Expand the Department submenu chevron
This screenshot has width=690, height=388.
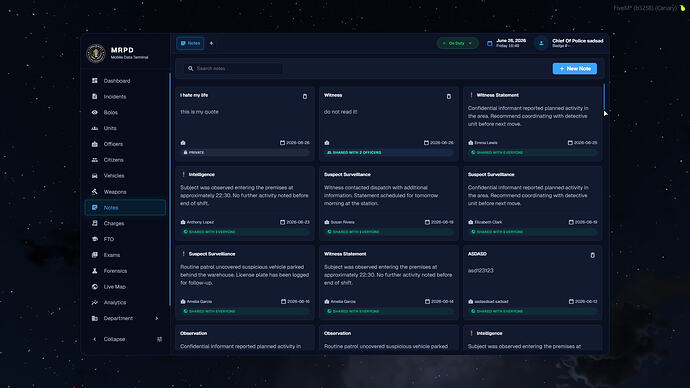pyautogui.click(x=157, y=318)
